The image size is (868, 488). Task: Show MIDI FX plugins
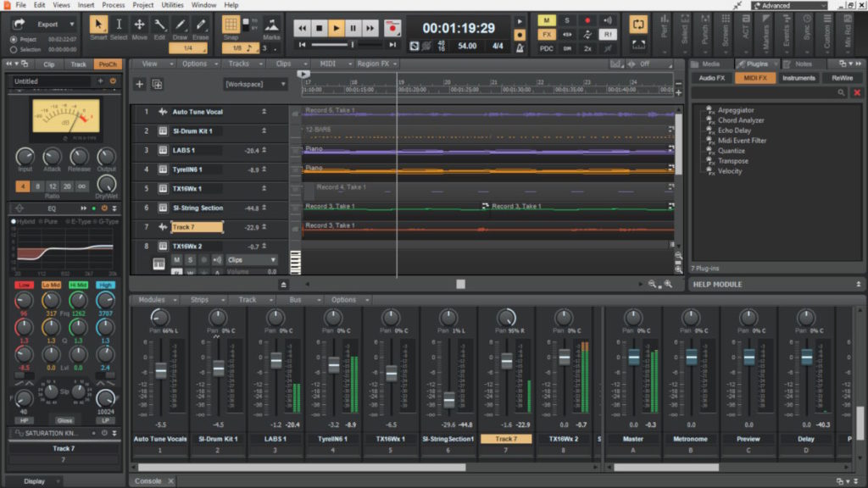coord(755,78)
